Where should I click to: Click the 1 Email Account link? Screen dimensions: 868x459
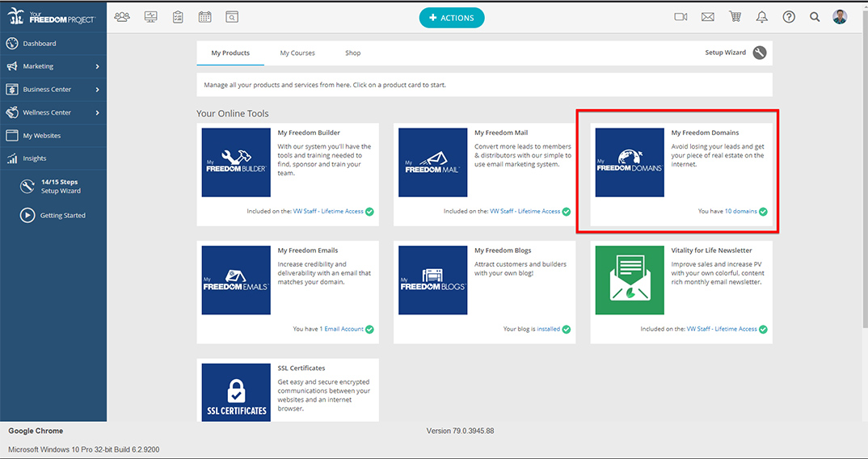342,329
